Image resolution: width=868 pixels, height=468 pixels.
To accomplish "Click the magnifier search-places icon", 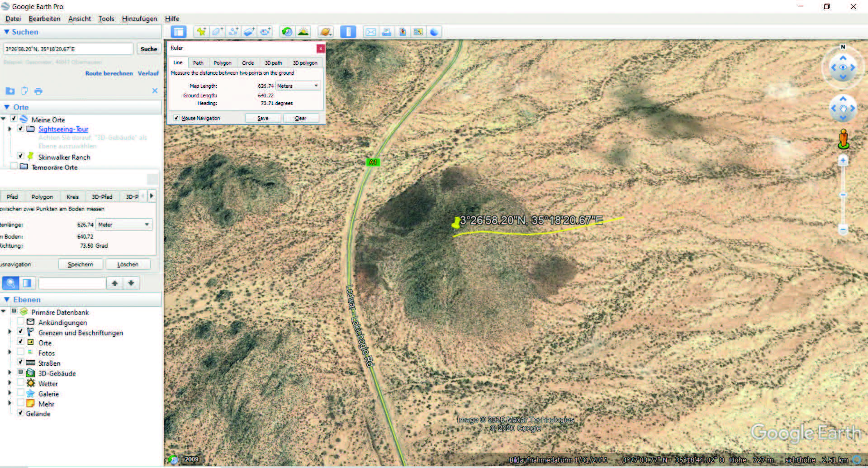I will (x=10, y=283).
